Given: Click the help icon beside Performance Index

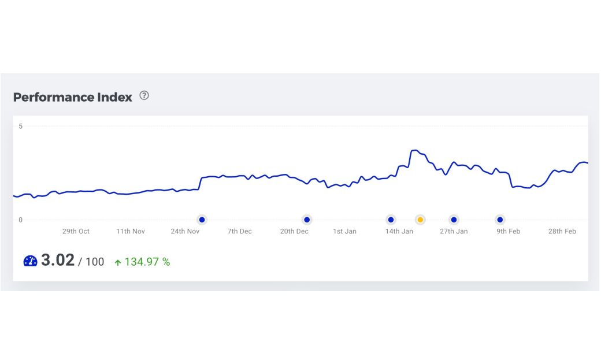Looking at the screenshot, I should point(144,96).
